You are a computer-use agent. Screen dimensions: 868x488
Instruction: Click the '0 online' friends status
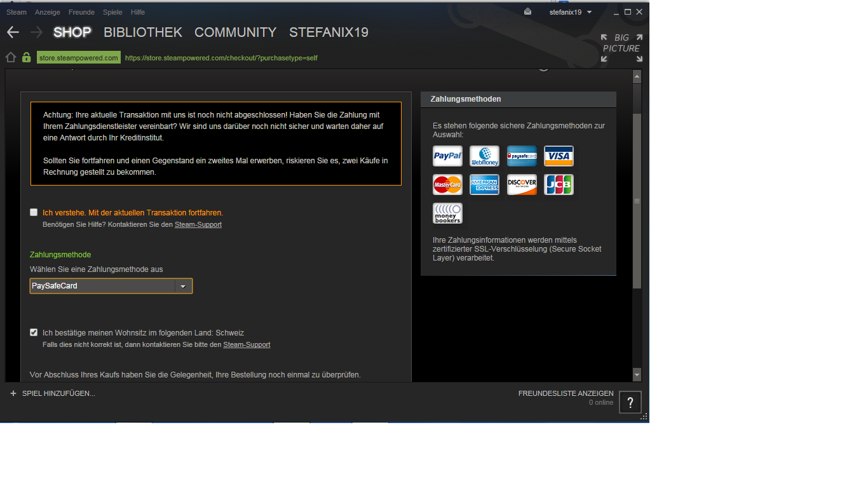click(601, 402)
